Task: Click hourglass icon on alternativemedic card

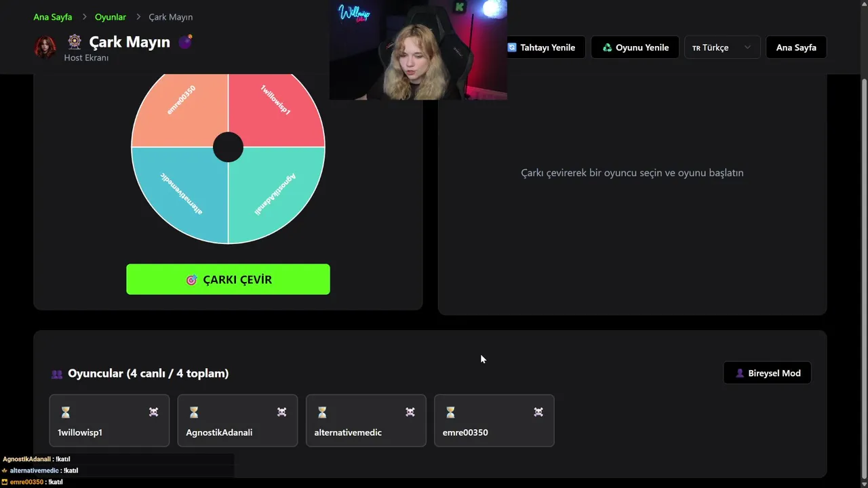Action: click(x=322, y=412)
